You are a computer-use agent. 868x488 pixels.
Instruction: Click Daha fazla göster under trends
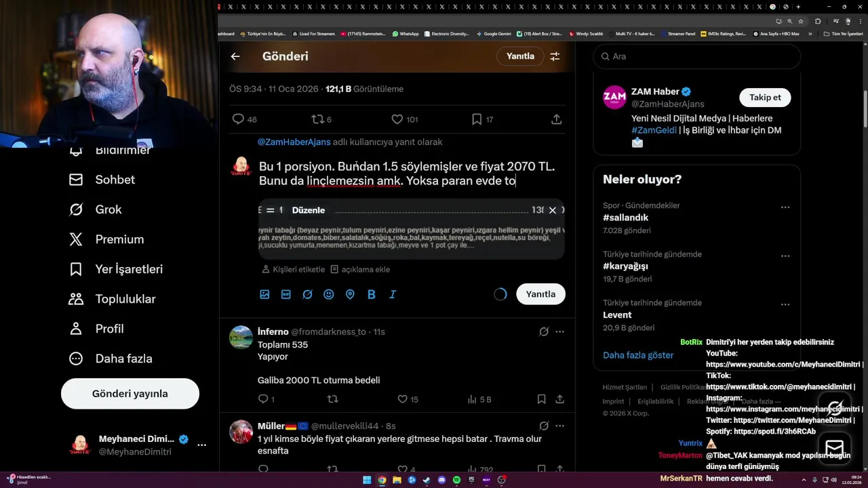pyautogui.click(x=638, y=355)
